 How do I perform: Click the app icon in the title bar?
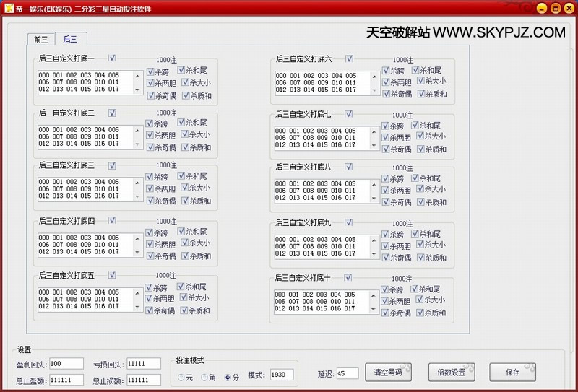click(x=8, y=9)
